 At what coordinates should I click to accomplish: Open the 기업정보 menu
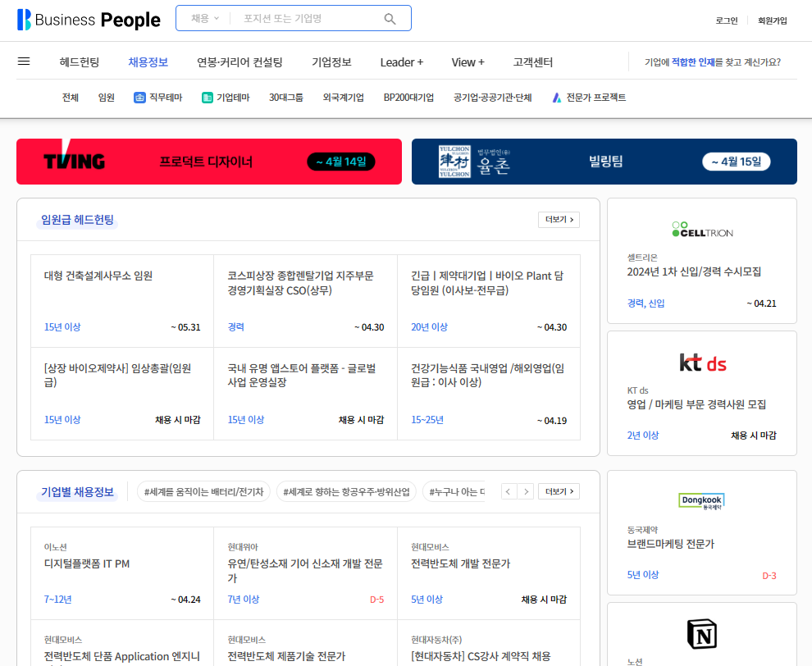tap(331, 62)
